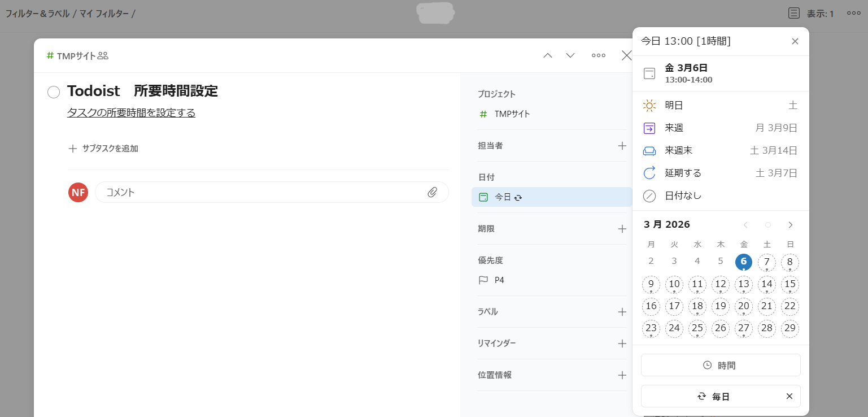
Task: Go to the previous task with up chevron
Action: pyautogui.click(x=548, y=55)
